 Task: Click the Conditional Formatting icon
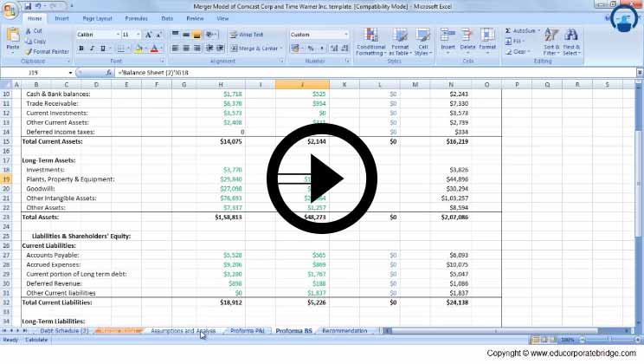(370, 41)
